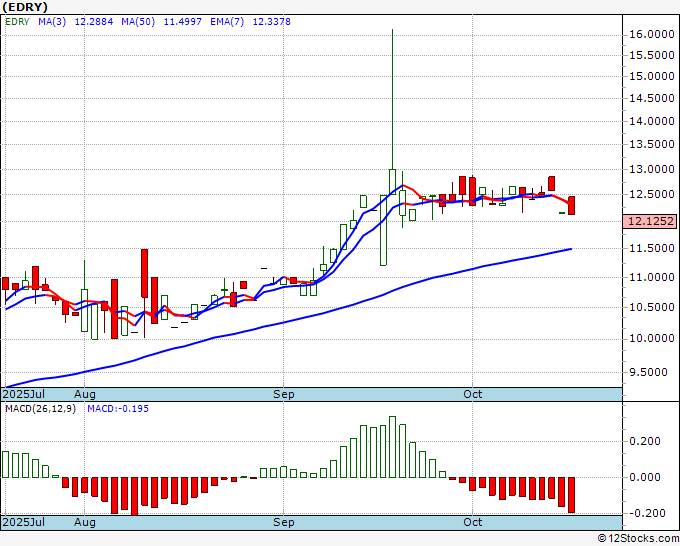680x546 pixels.
Task: Click the (EDRY) chart title
Action: [x=25, y=7]
